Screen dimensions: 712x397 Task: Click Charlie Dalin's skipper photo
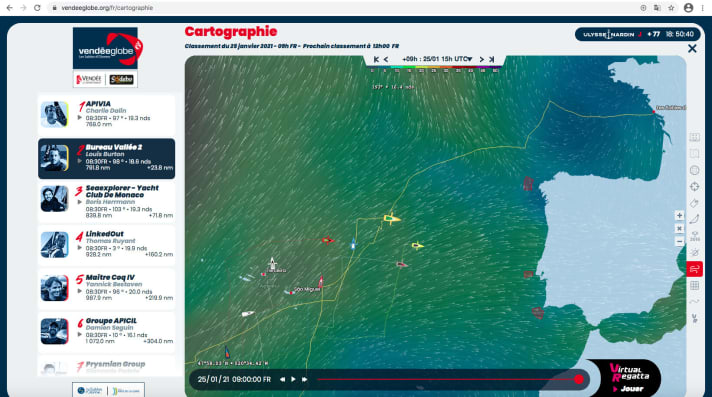[x=54, y=114]
